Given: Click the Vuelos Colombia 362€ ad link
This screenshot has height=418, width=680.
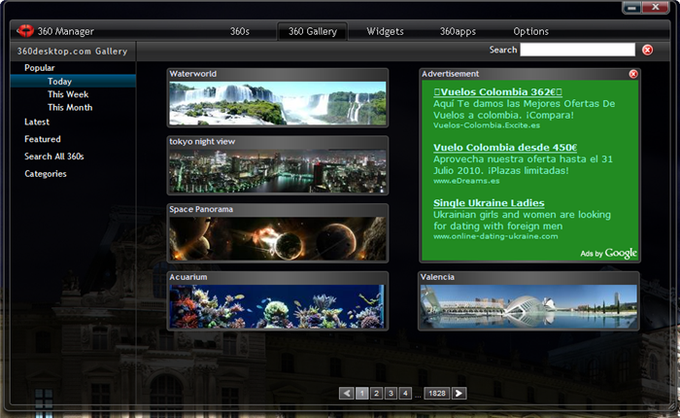Looking at the screenshot, I should pyautogui.click(x=498, y=92).
